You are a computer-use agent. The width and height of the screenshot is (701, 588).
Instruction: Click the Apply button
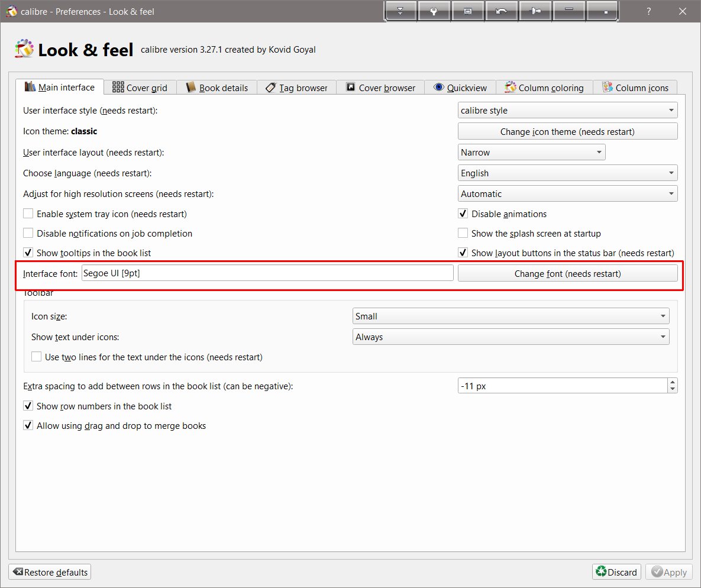pos(669,573)
